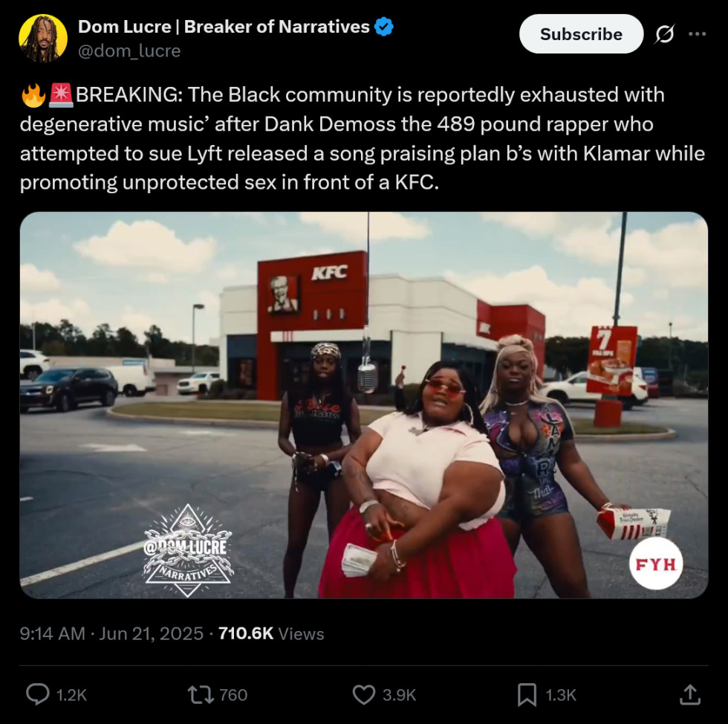Open the three-dot more options menu
This screenshot has width=728, height=724.
[698, 34]
